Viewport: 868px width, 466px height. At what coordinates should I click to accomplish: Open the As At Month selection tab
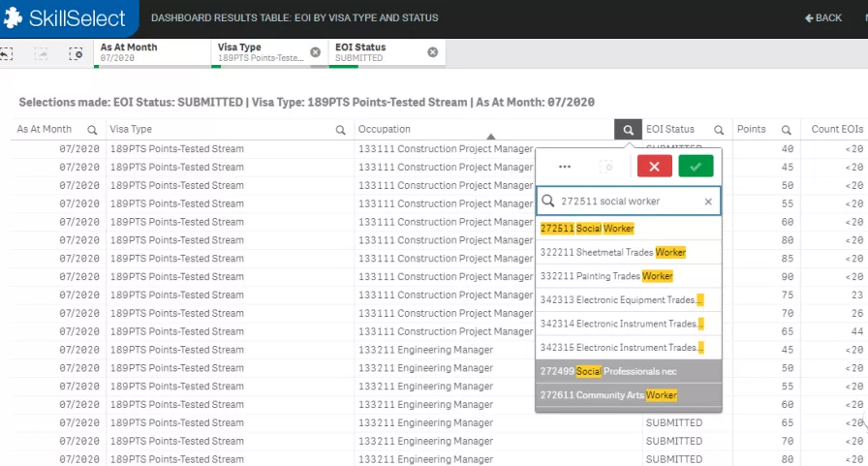[151, 52]
